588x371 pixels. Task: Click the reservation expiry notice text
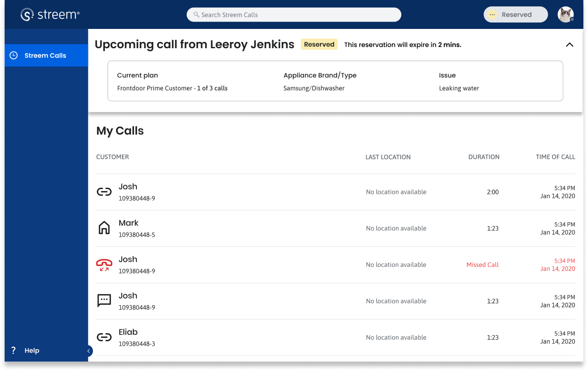(403, 45)
